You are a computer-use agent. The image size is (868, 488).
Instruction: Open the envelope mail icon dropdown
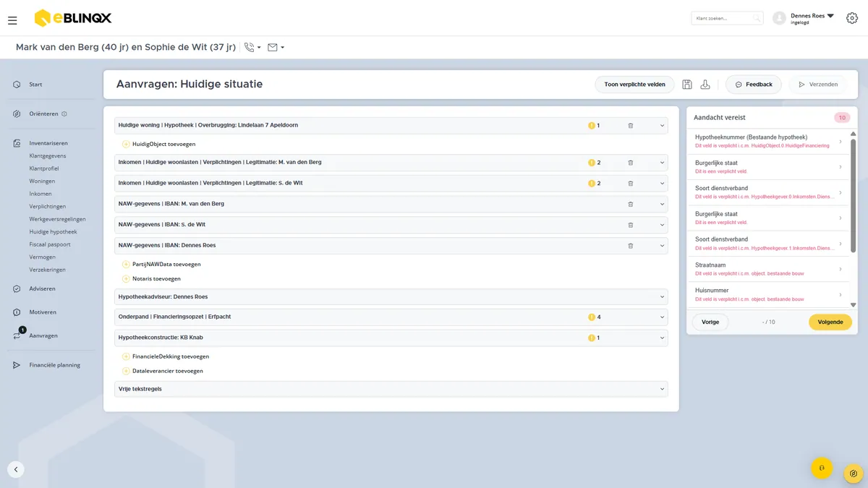tap(273, 47)
